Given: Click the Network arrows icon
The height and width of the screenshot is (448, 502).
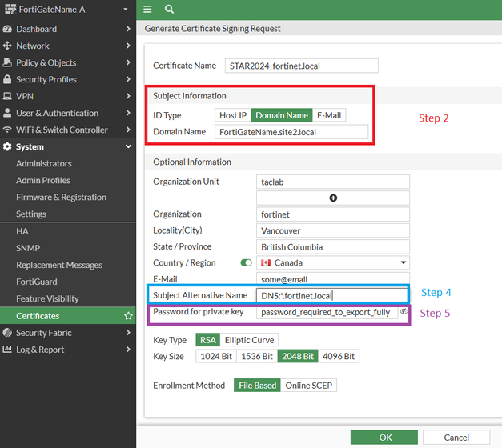Looking at the screenshot, I should pos(7,46).
